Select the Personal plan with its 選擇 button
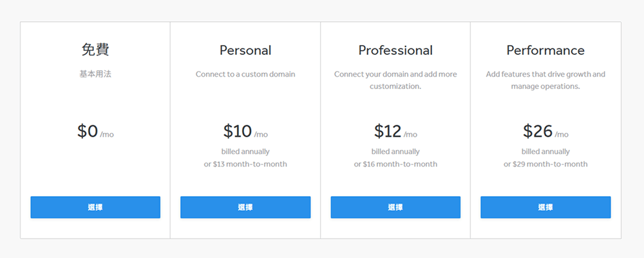 pyautogui.click(x=245, y=207)
